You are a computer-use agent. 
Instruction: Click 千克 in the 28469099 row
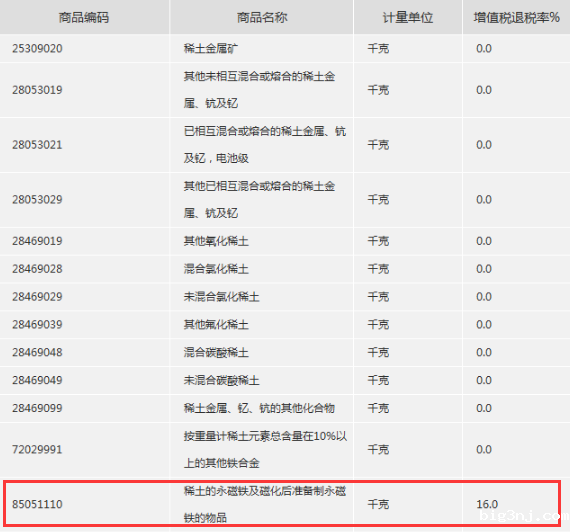(378, 408)
